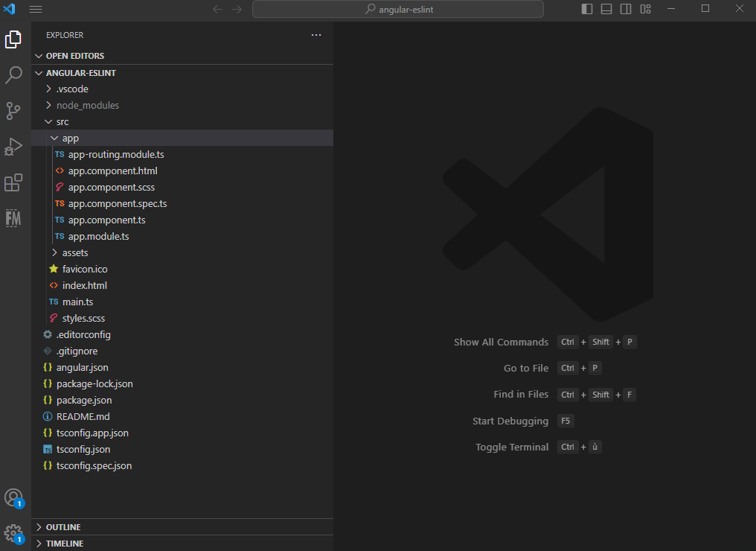This screenshot has height=551, width=756.
Task: Click the angular-eslint search box
Action: [397, 8]
